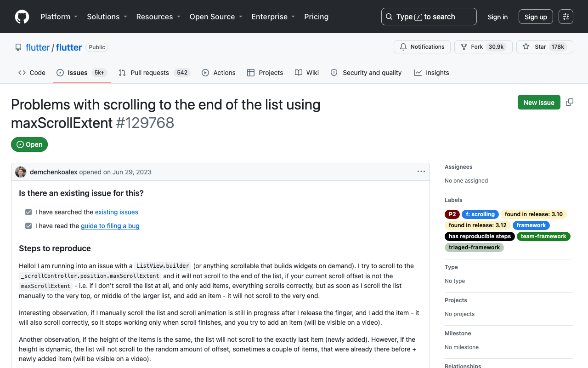588x368 pixels.
Task: Switch to the Actions tab
Action: 219,73
